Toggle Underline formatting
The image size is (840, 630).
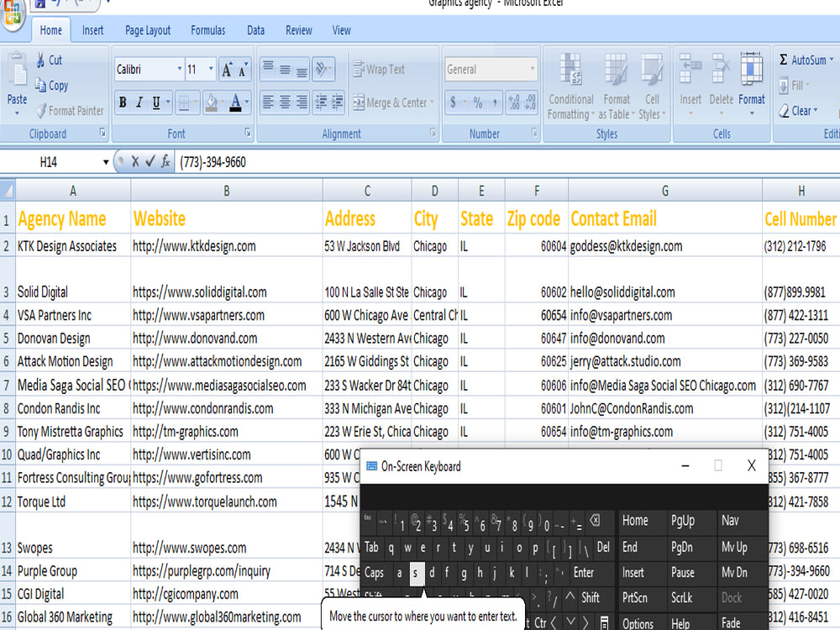pos(156,102)
